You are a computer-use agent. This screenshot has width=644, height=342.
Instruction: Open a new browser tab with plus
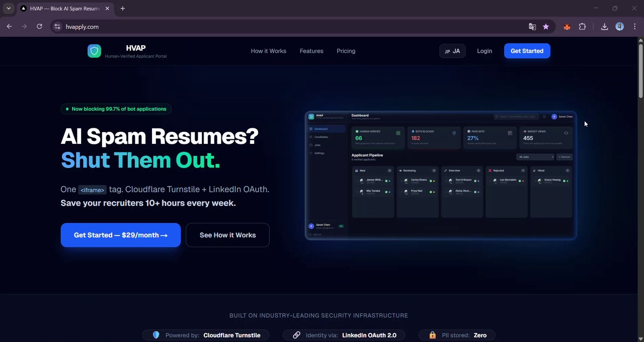click(x=123, y=9)
